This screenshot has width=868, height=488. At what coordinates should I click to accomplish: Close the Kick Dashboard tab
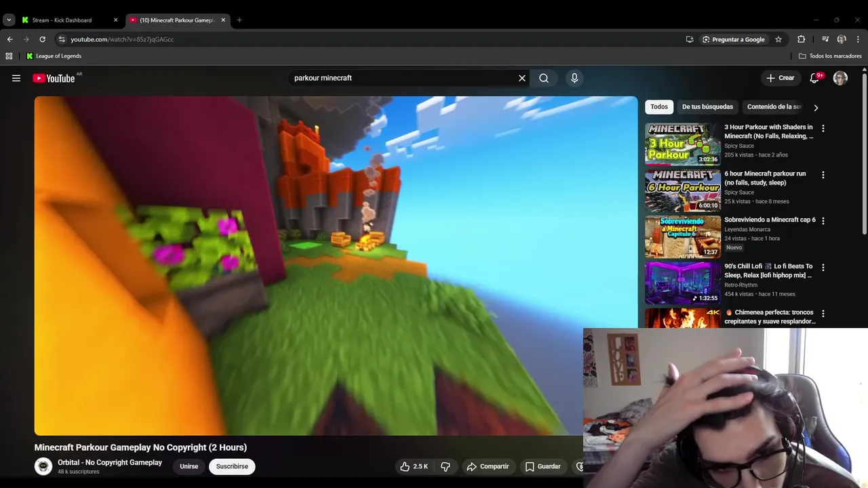coord(115,20)
